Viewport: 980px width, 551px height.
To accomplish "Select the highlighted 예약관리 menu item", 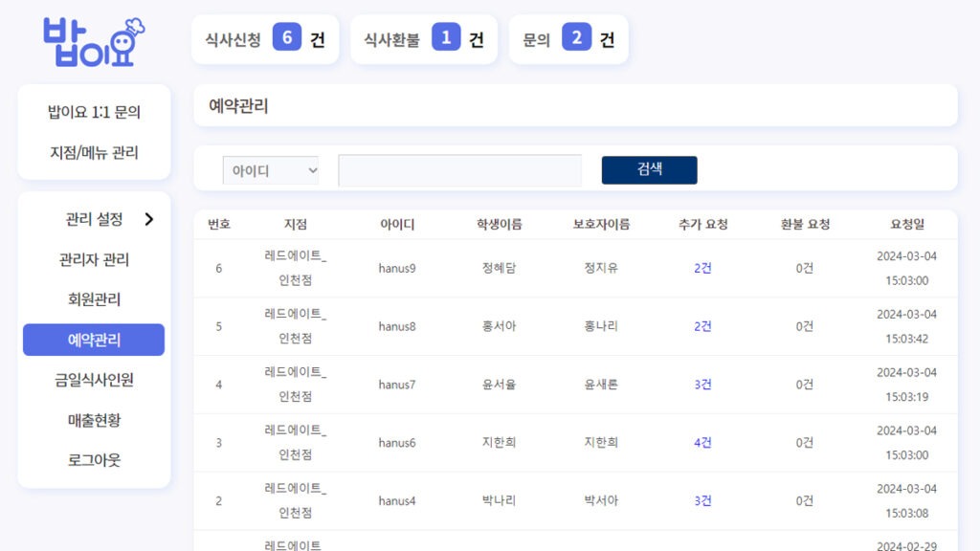I will pyautogui.click(x=94, y=340).
